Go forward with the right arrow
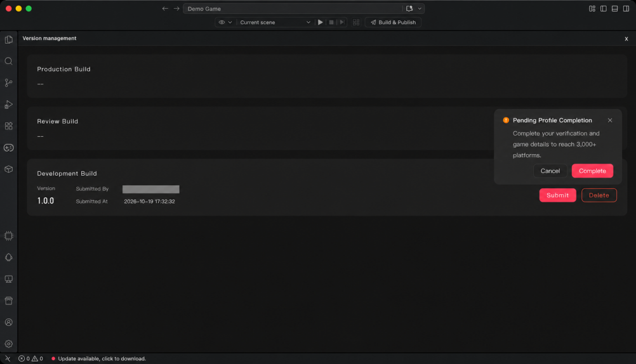 coord(176,8)
